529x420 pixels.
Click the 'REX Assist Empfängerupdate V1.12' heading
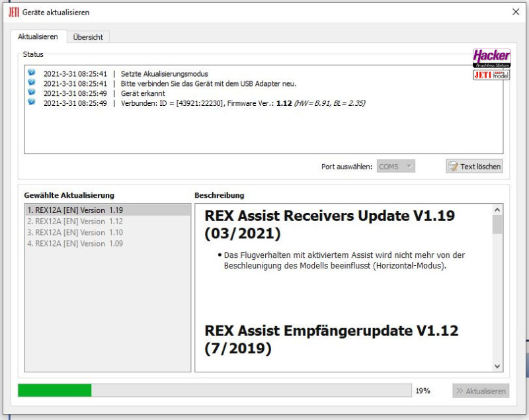pos(331,339)
